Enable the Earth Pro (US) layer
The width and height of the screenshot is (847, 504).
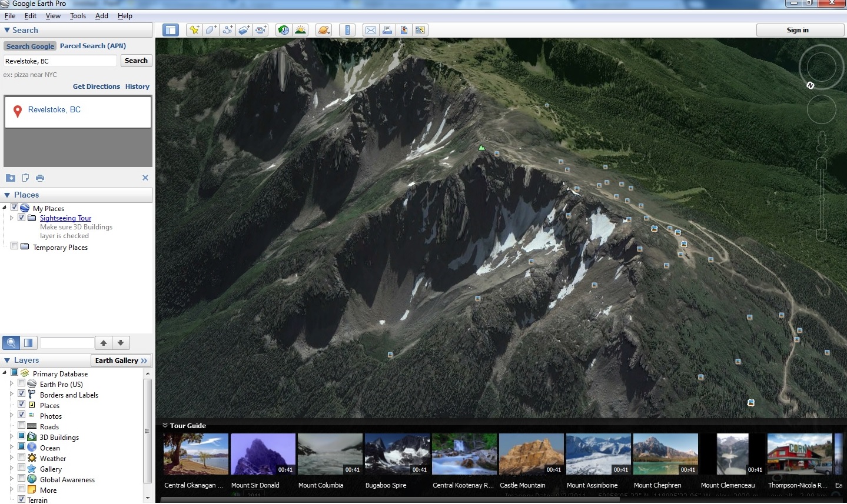click(x=22, y=383)
